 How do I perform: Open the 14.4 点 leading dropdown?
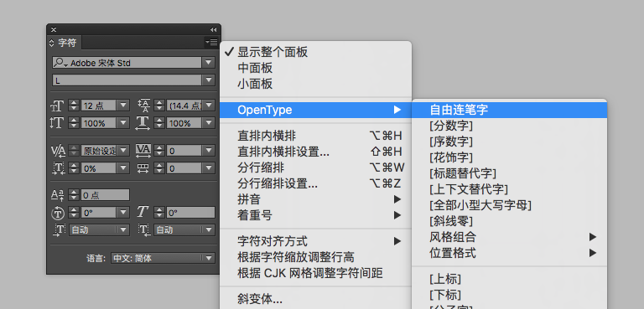pyautogui.click(x=209, y=106)
